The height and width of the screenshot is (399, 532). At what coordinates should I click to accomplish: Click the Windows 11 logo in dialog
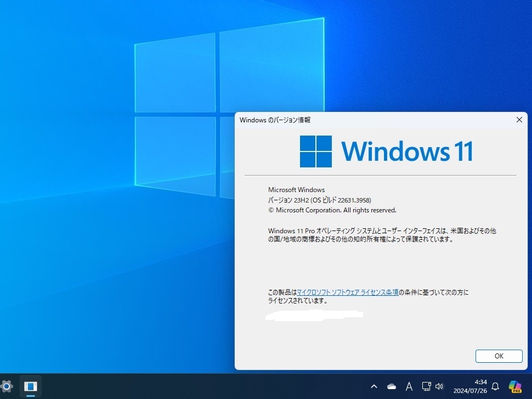[x=386, y=151]
